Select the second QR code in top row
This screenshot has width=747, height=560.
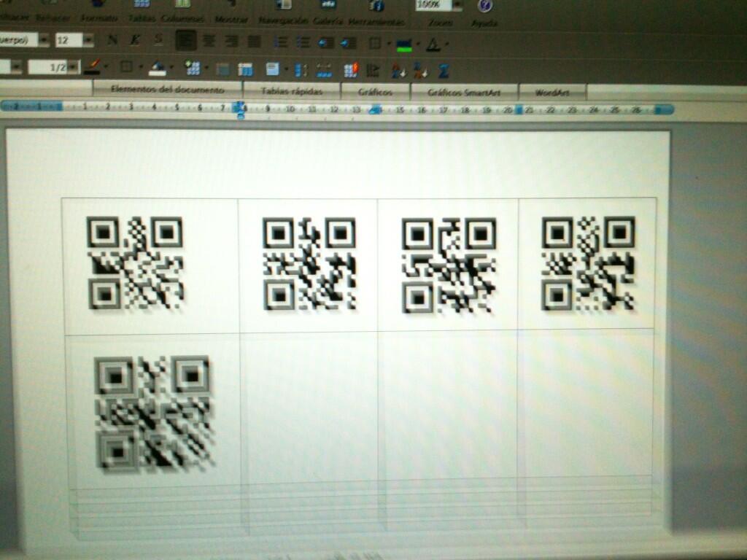point(309,264)
